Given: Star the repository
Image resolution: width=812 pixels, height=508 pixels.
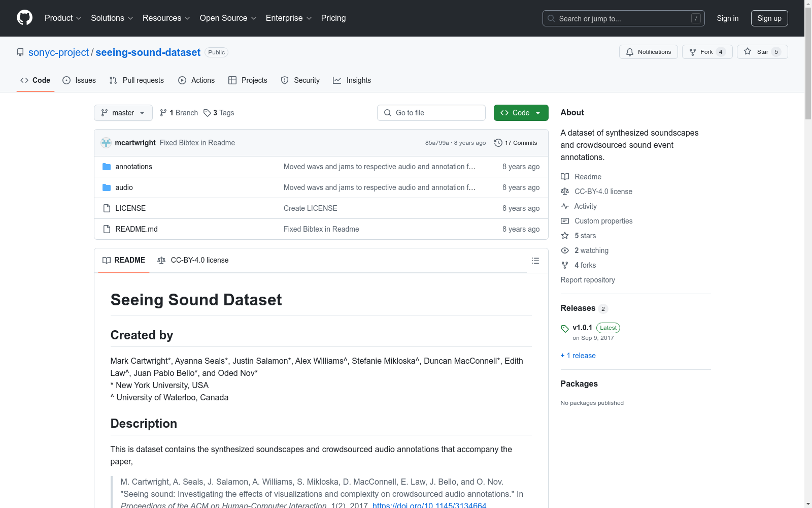Looking at the screenshot, I should pyautogui.click(x=762, y=52).
